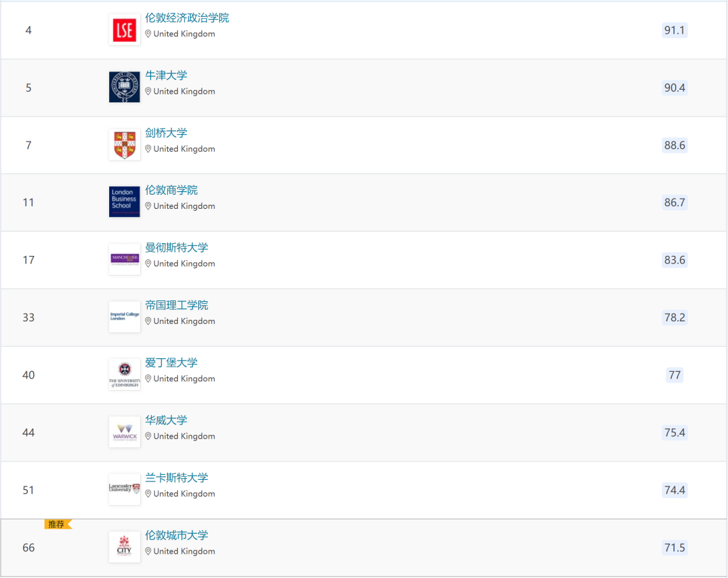728x578 pixels.
Task: Open the 伦敦商学院 link
Action: (171, 190)
